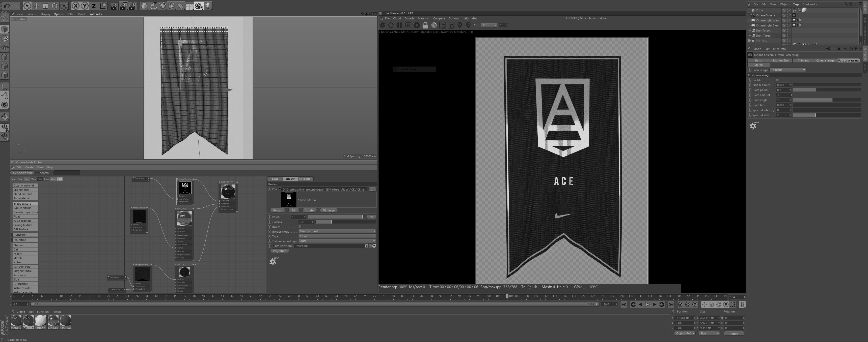Open Object (Rel) coordinate dropdown

(685, 334)
